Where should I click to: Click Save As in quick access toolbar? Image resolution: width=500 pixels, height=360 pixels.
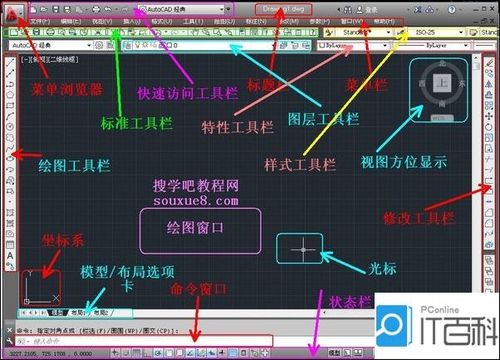[x=67, y=10]
